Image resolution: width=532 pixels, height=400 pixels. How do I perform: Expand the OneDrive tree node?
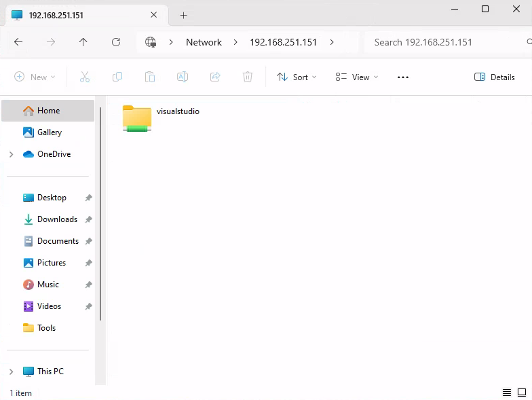coord(11,155)
